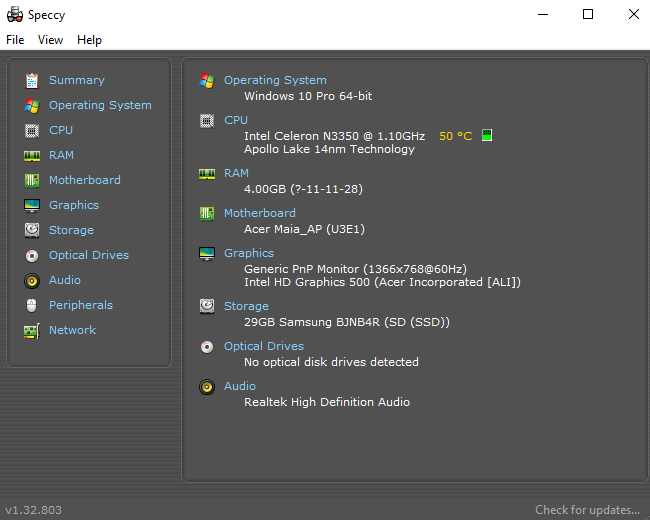650x520 pixels.
Task: Click 29GB Samsung BJNB4R storage text
Action: pos(347,322)
